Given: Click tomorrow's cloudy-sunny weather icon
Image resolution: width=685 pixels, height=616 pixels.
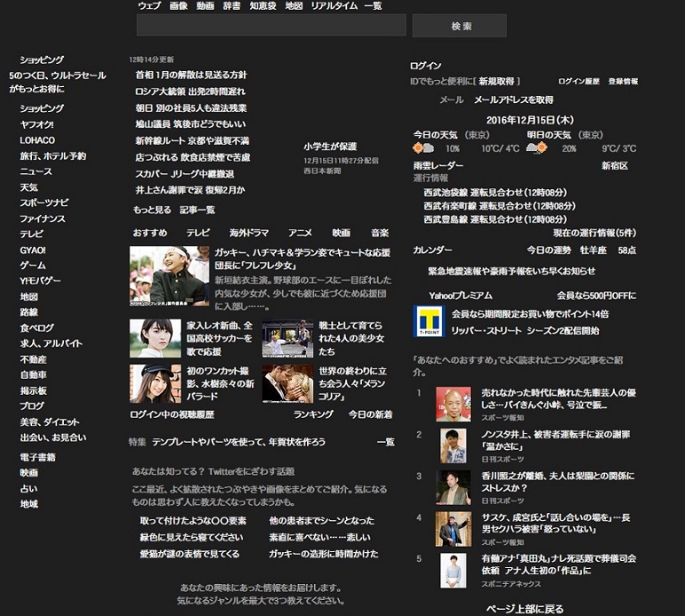Looking at the screenshot, I should (x=537, y=148).
